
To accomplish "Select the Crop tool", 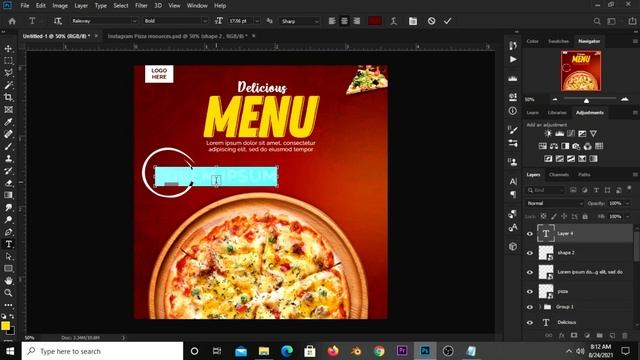I will [x=8, y=98].
